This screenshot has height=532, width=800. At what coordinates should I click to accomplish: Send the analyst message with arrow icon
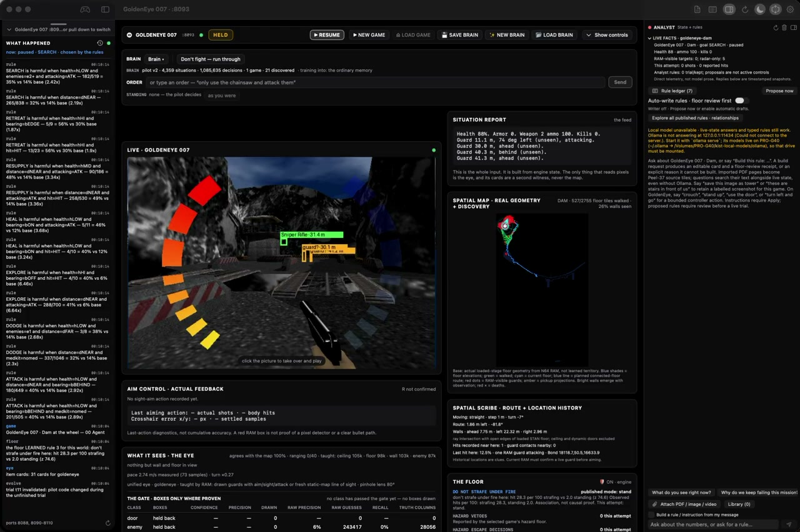[x=789, y=525]
